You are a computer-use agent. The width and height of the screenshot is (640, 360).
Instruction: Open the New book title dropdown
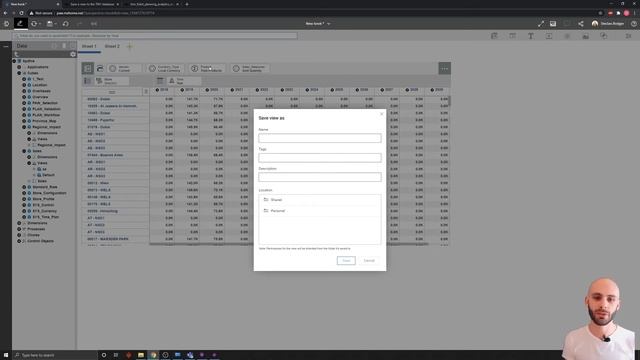coord(318,24)
